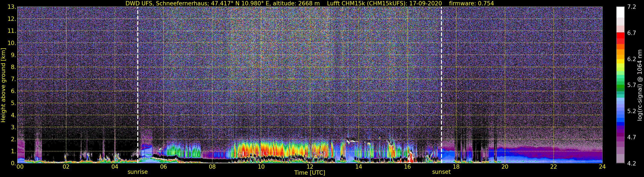Click the colorbar value 4.7
Screen dimensions: 644x177
click(632, 137)
